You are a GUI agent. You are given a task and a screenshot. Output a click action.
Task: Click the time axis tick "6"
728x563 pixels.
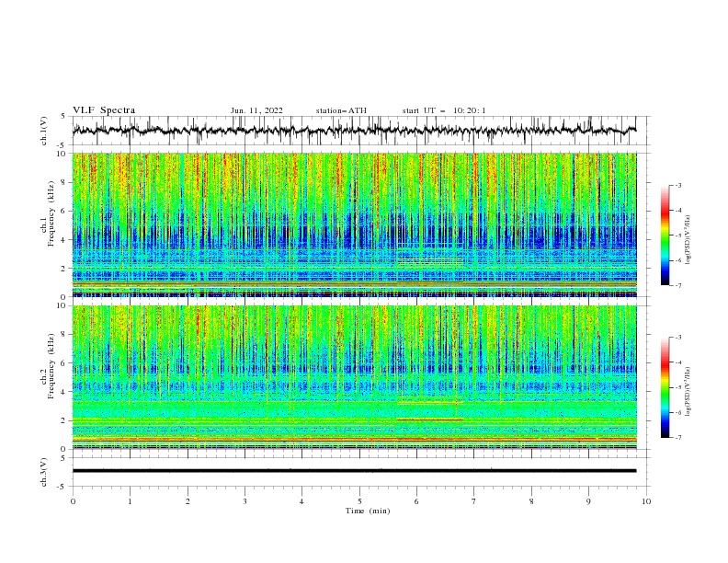(x=416, y=501)
